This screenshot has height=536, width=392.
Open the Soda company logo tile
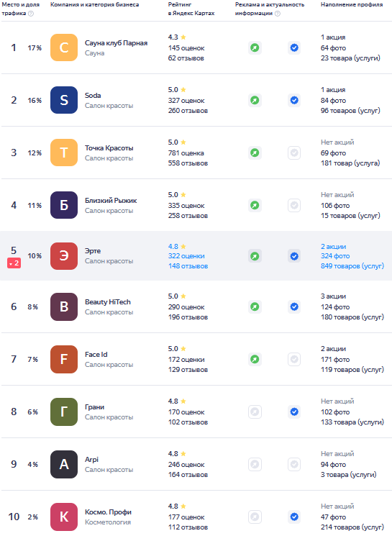64,100
